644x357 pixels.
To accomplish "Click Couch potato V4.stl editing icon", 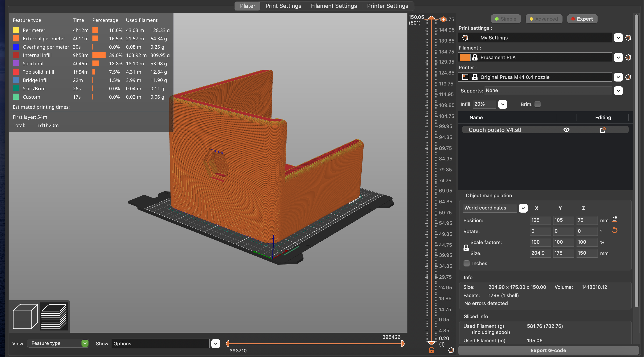I will [603, 130].
